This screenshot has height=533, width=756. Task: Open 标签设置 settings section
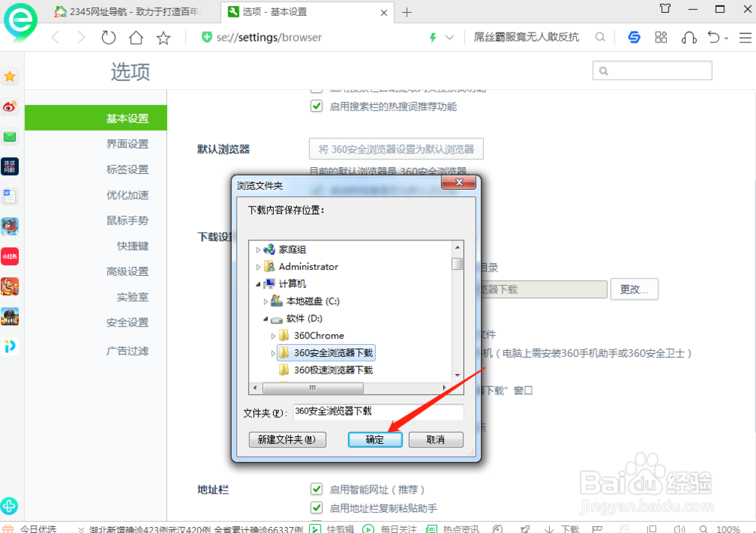point(127,169)
